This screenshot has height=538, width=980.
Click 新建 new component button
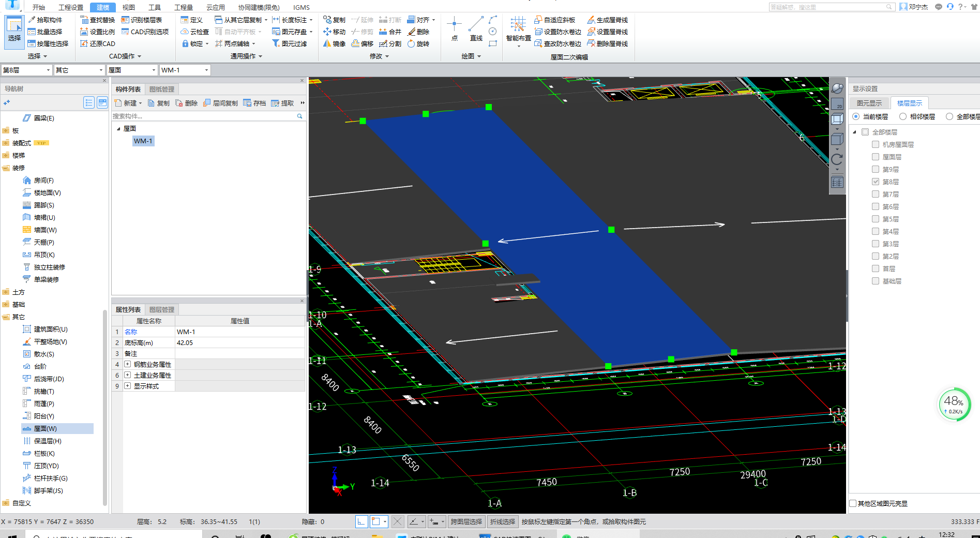click(x=128, y=103)
